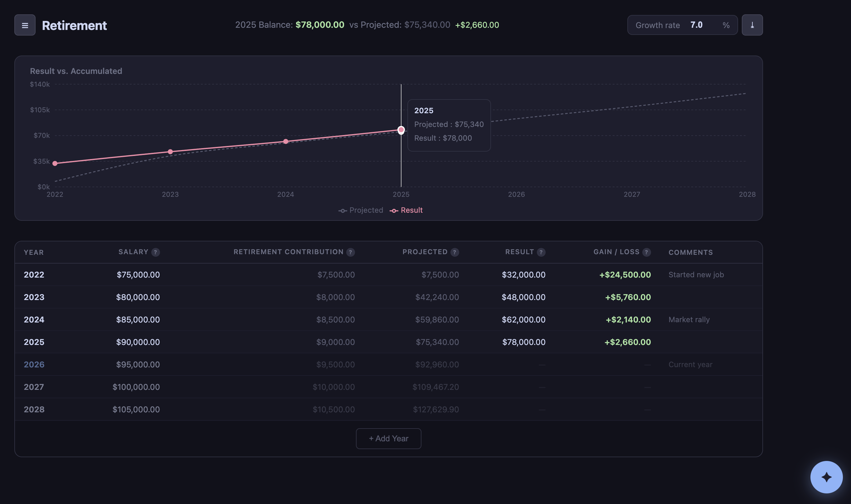Open the Retirement Contribution help tooltip
The image size is (851, 504).
(x=350, y=252)
